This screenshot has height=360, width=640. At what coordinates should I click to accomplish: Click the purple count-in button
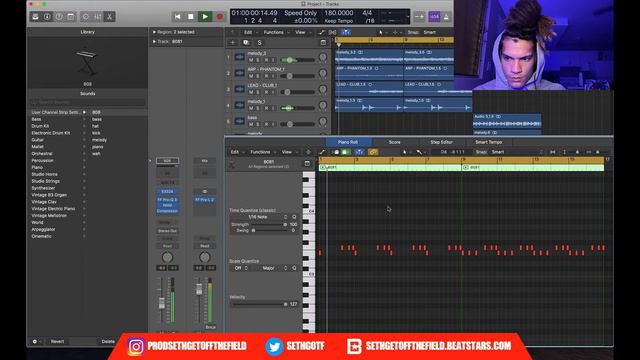434,17
